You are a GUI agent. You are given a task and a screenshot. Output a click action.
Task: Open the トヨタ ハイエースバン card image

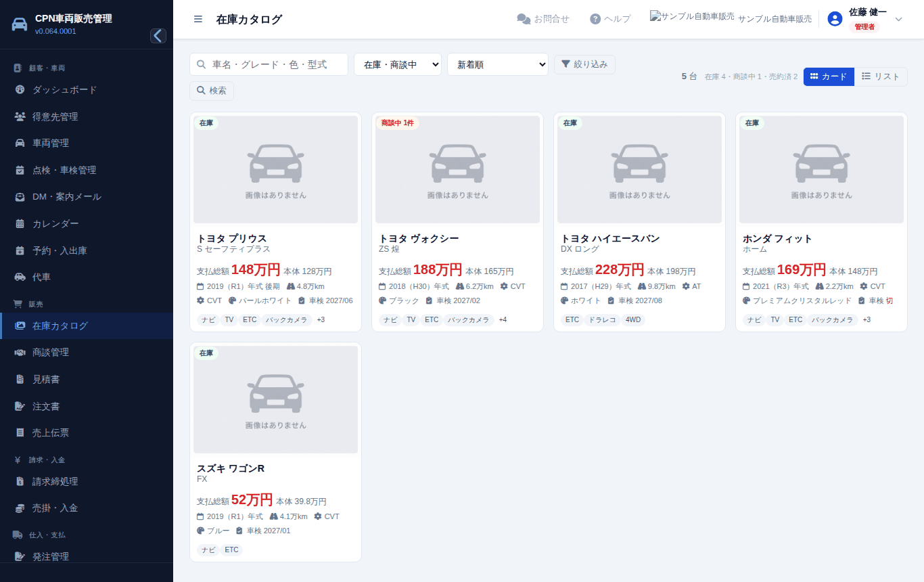pyautogui.click(x=639, y=169)
